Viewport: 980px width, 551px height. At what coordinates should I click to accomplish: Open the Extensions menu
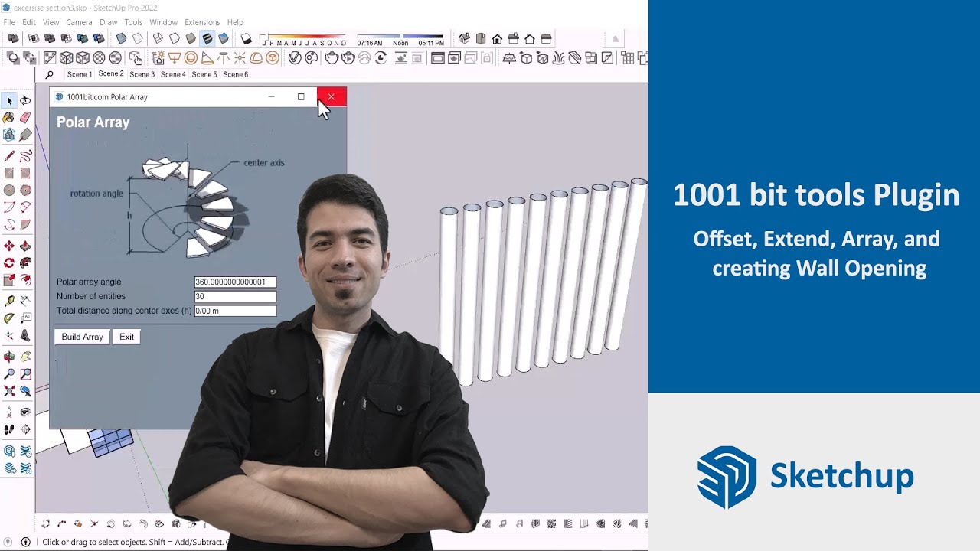[x=202, y=22]
